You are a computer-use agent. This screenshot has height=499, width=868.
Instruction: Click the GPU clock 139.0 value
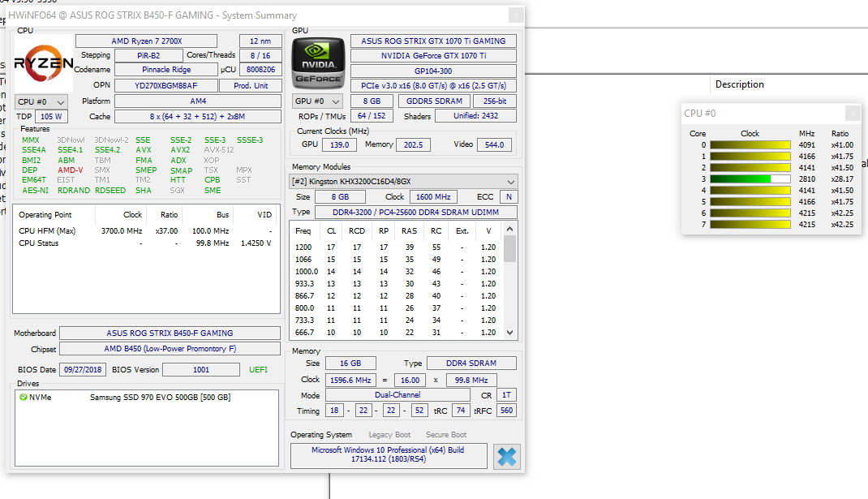(x=339, y=144)
